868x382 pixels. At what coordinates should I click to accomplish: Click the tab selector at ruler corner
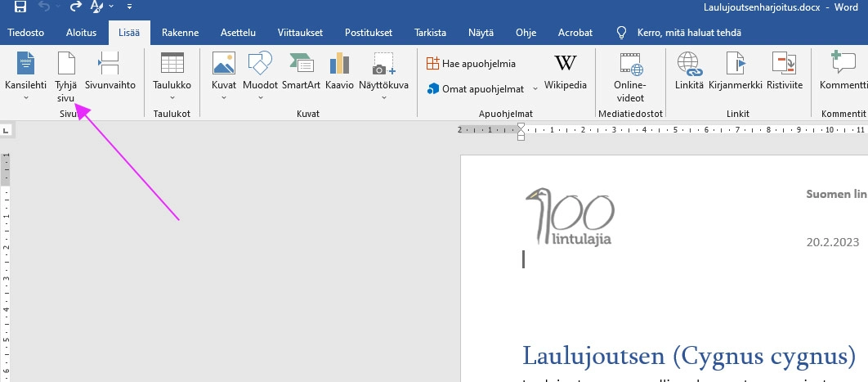6,129
